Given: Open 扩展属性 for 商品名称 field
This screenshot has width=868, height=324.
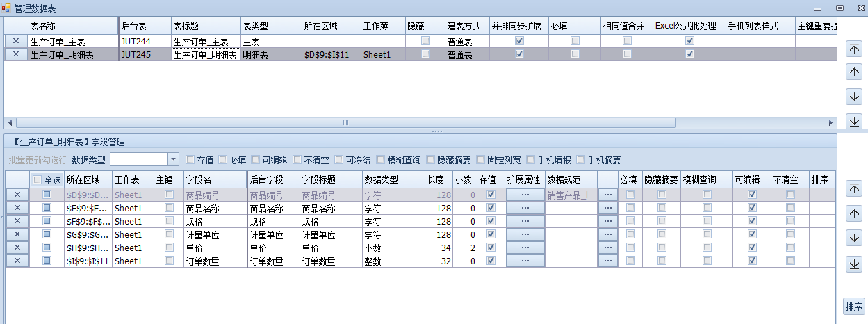Looking at the screenshot, I should click(525, 208).
